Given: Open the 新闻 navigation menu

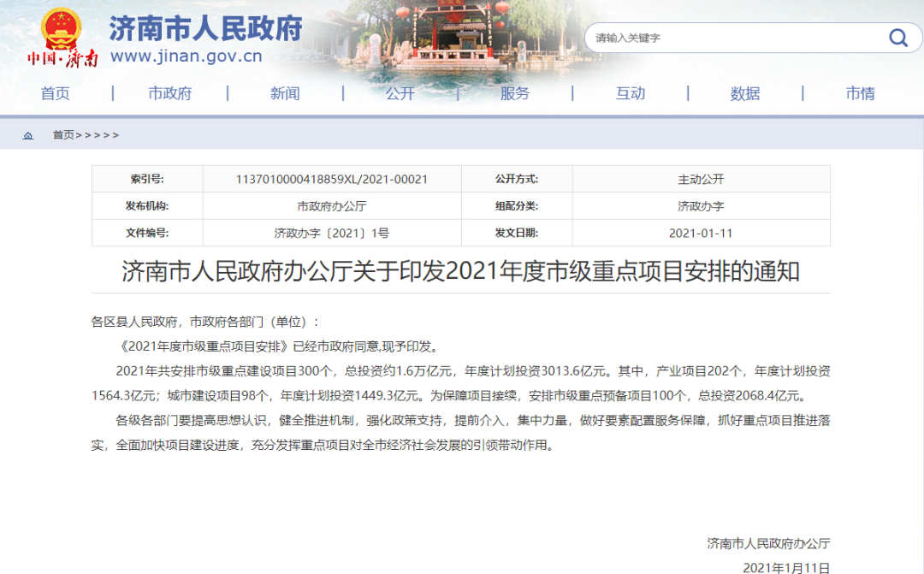Looking at the screenshot, I should point(285,93).
